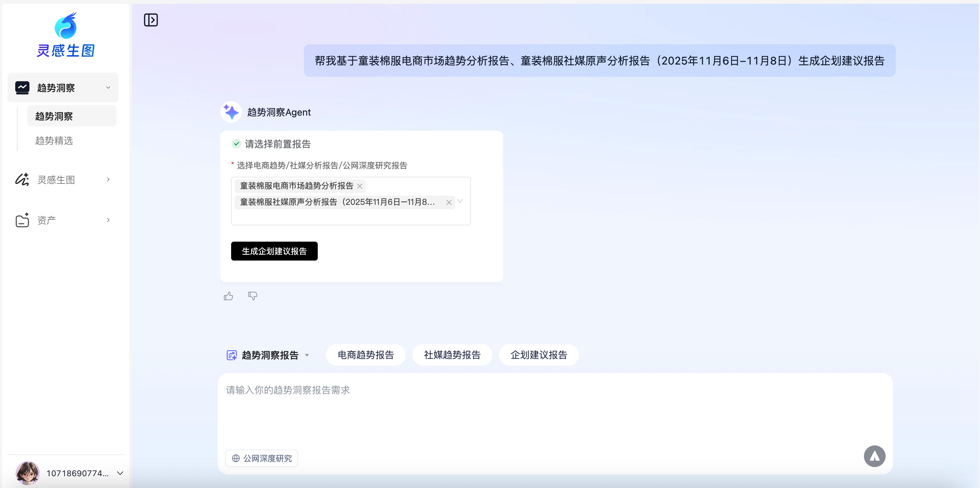Click the 趋势洞察Agent avatar icon
The image size is (980, 488).
tap(231, 112)
